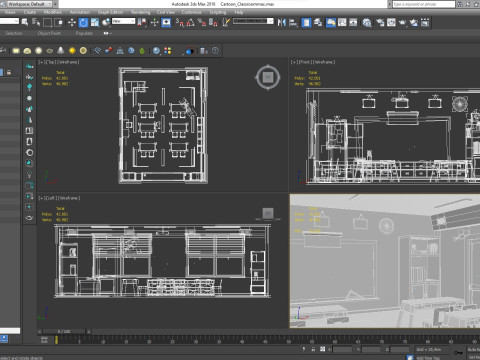Viewport: 480px width, 360px height.
Task: Activate Select and Rotate tool
Action: click(83, 22)
